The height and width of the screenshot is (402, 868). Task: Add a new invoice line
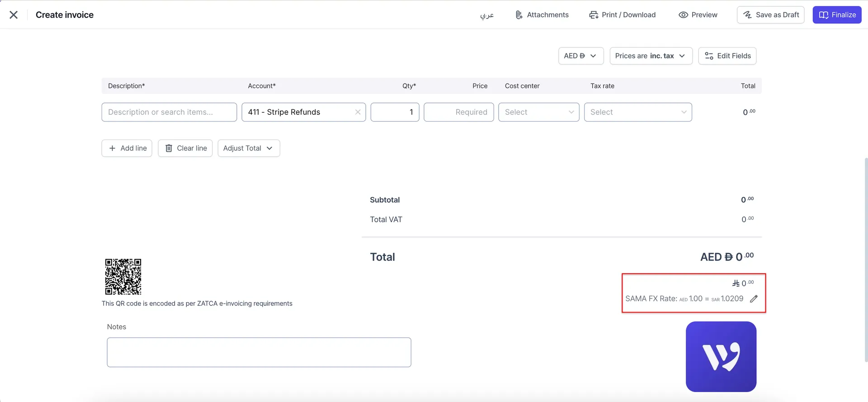click(x=127, y=148)
